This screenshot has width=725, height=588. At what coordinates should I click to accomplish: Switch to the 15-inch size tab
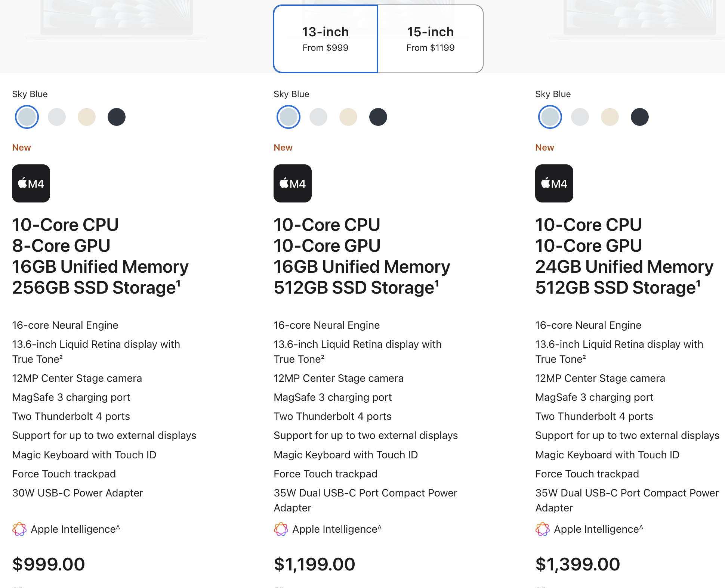(430, 39)
